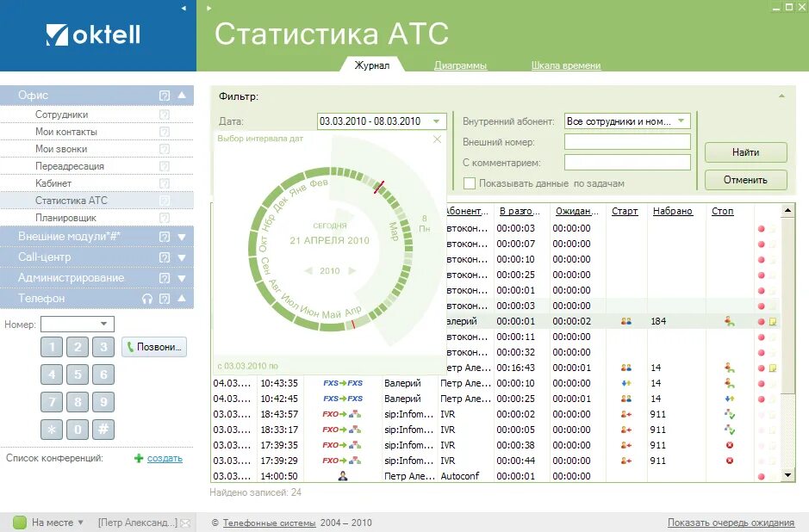809x532 pixels.
Task: Open help icon in Телефон header
Action: (165, 299)
